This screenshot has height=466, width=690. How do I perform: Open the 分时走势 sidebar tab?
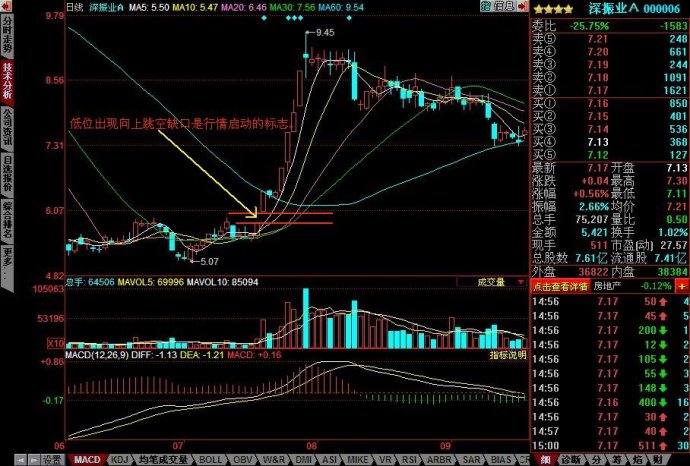[x=7, y=34]
